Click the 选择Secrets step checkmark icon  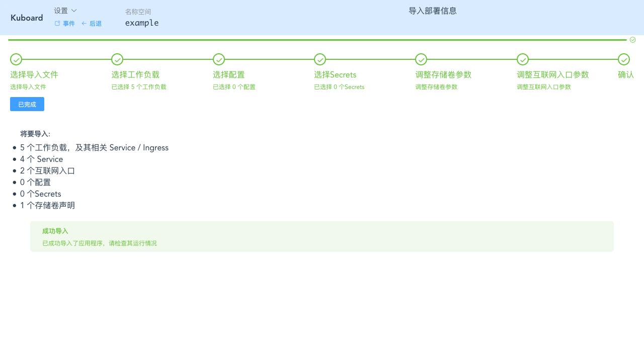(319, 59)
